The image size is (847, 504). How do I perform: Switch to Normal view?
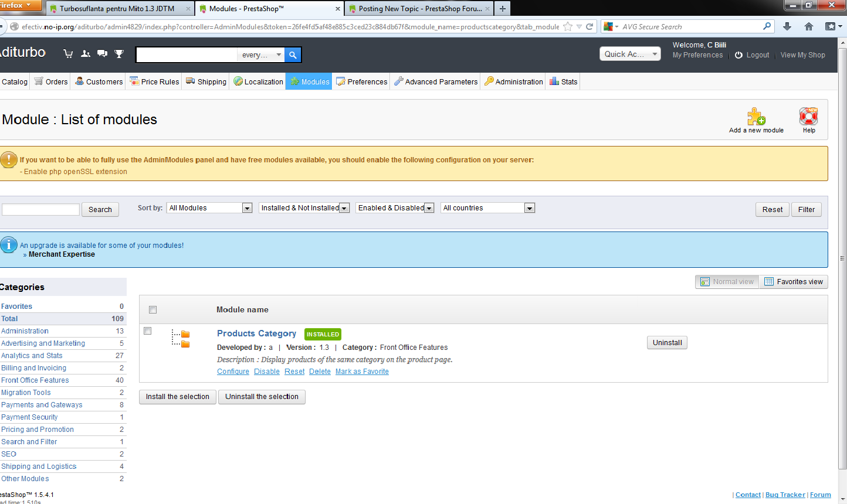tap(727, 282)
